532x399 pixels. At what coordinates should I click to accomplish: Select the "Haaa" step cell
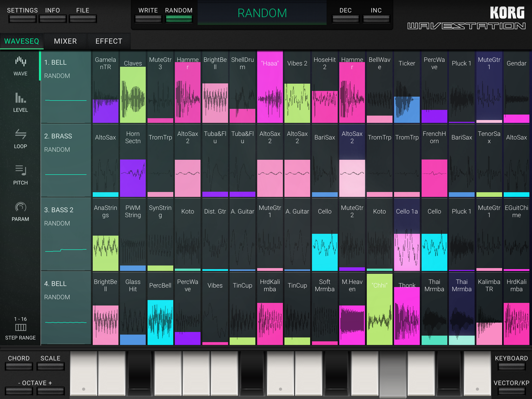click(x=270, y=87)
